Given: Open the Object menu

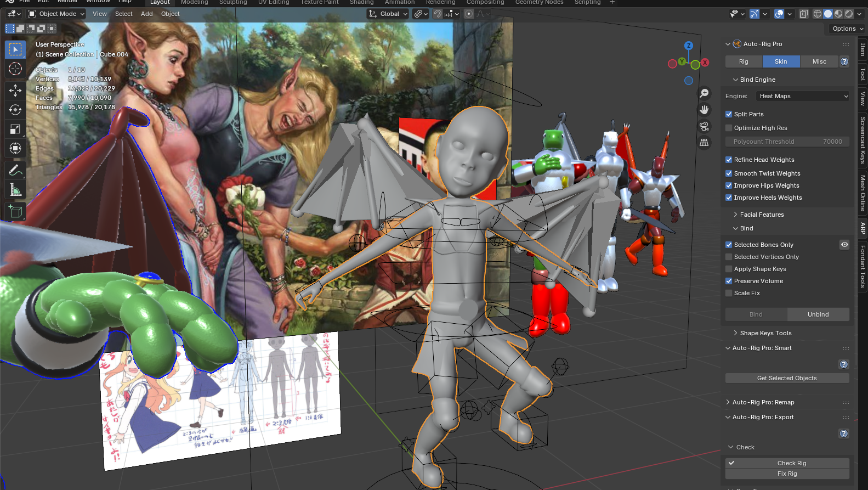Looking at the screenshot, I should coord(170,14).
